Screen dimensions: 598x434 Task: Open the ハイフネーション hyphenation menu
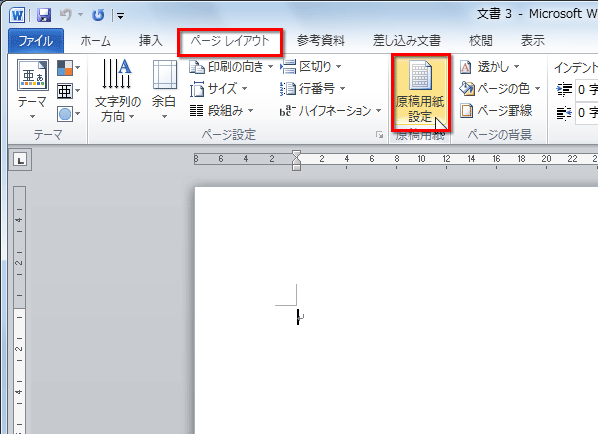[331, 111]
